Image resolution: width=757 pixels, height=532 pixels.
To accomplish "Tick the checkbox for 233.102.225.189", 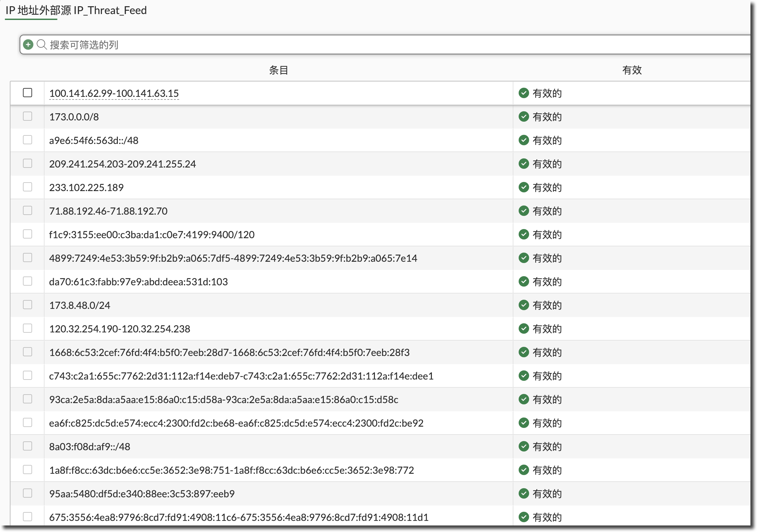I will (28, 187).
